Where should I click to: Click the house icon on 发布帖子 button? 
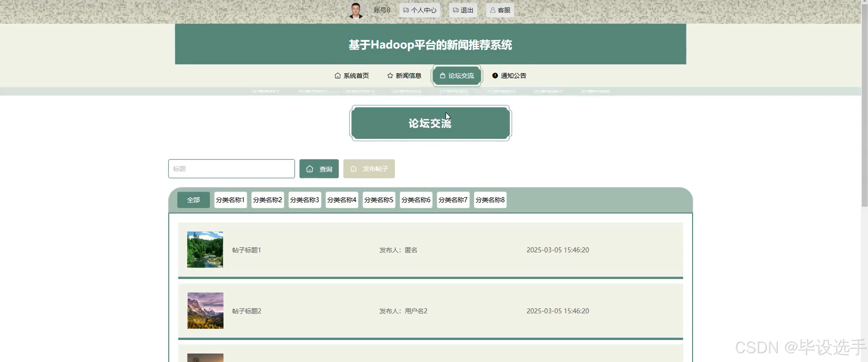354,169
